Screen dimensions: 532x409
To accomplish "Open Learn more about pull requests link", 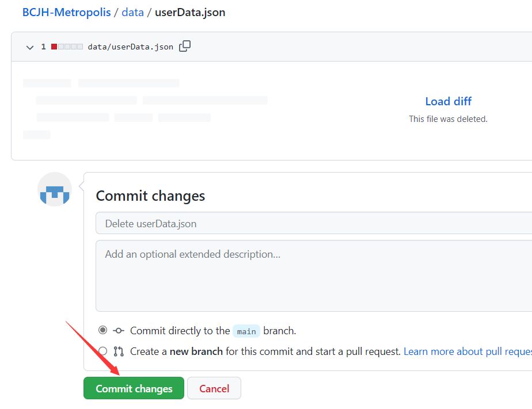I will (467, 351).
